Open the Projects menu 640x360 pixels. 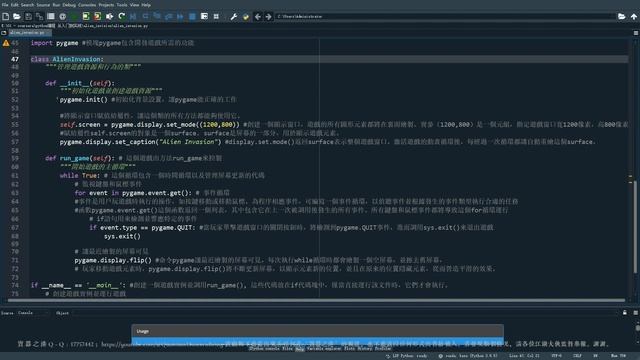(106, 5)
